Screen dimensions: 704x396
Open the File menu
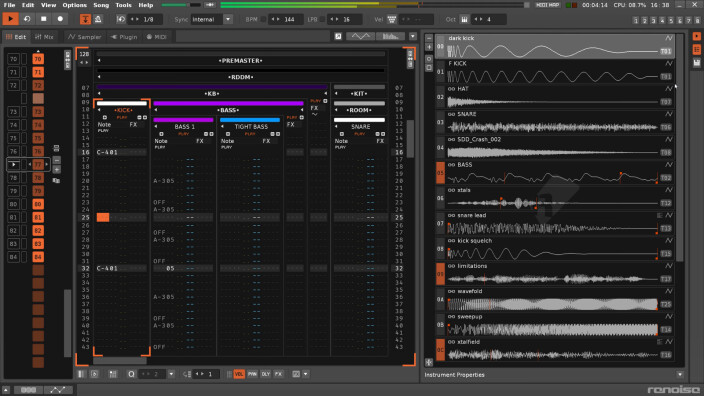point(9,5)
